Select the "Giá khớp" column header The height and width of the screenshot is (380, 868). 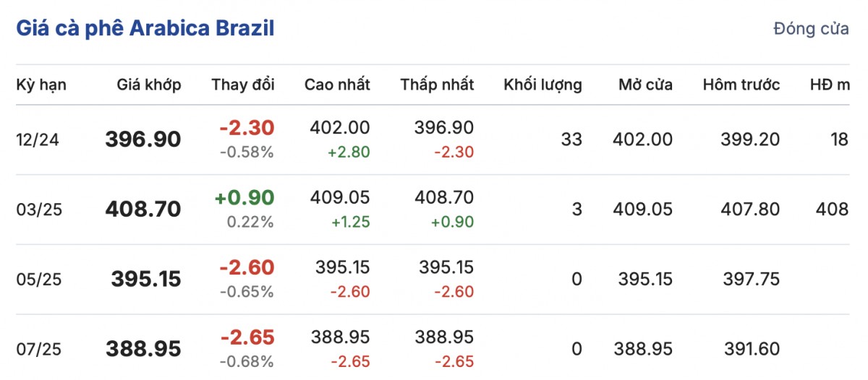[149, 85]
